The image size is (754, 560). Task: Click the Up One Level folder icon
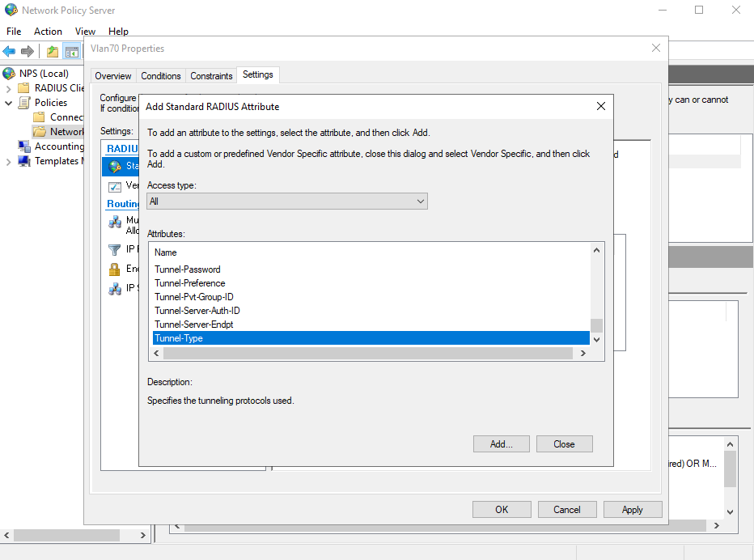point(53,52)
